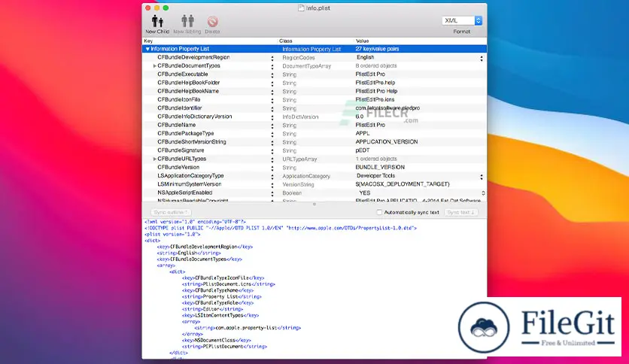This screenshot has height=364, width=629.
Task: Click the value 'BUNDLE_VERSION'
Action: click(x=380, y=167)
